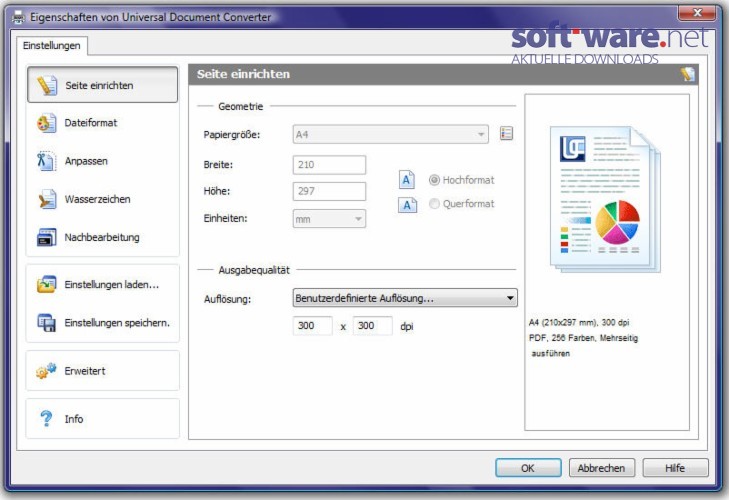
Task: Click the second resolution field before dpi
Action: [372, 326]
